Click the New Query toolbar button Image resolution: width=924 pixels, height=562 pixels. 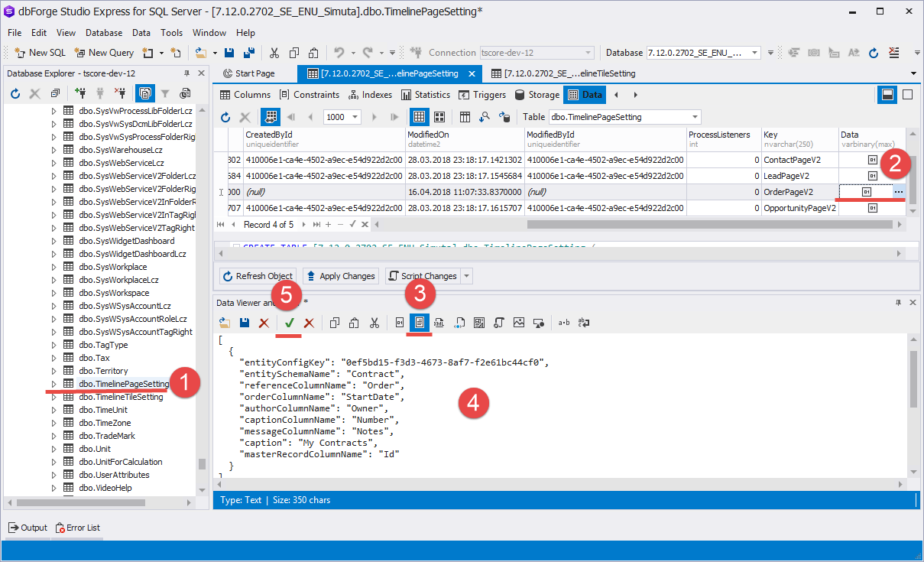point(104,53)
